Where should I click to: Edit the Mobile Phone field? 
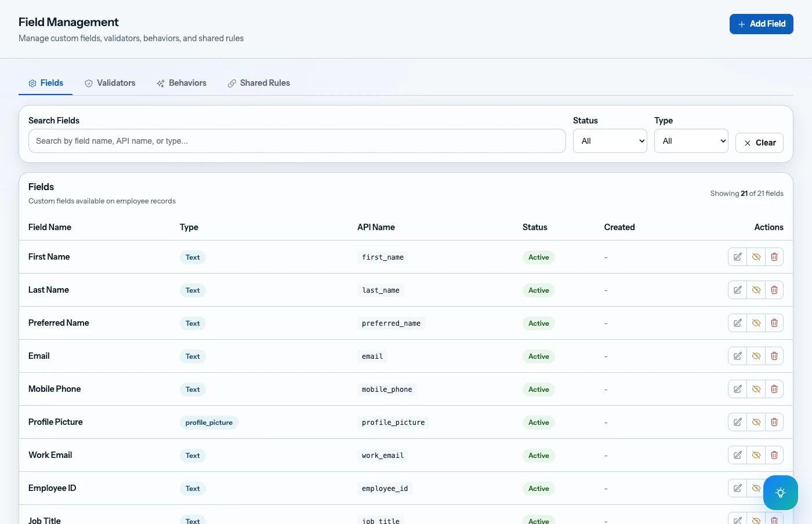click(737, 389)
